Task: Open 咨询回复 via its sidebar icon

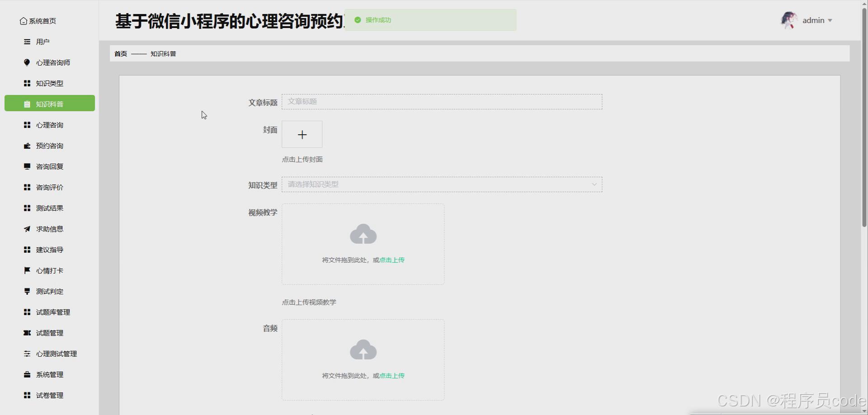Action: click(x=27, y=166)
